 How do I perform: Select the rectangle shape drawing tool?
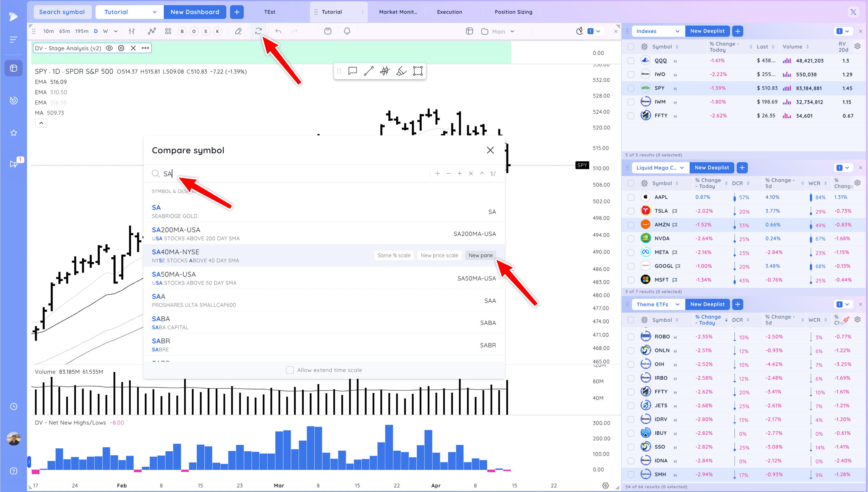(x=418, y=71)
